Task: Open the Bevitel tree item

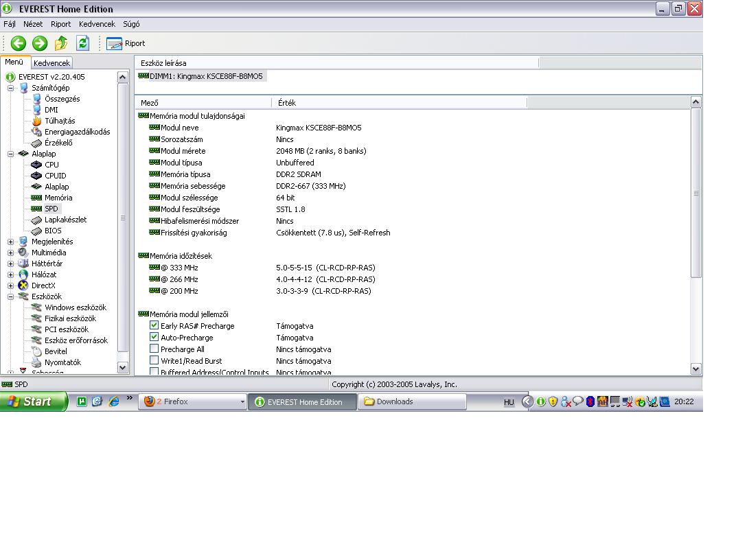Action: 56,351
